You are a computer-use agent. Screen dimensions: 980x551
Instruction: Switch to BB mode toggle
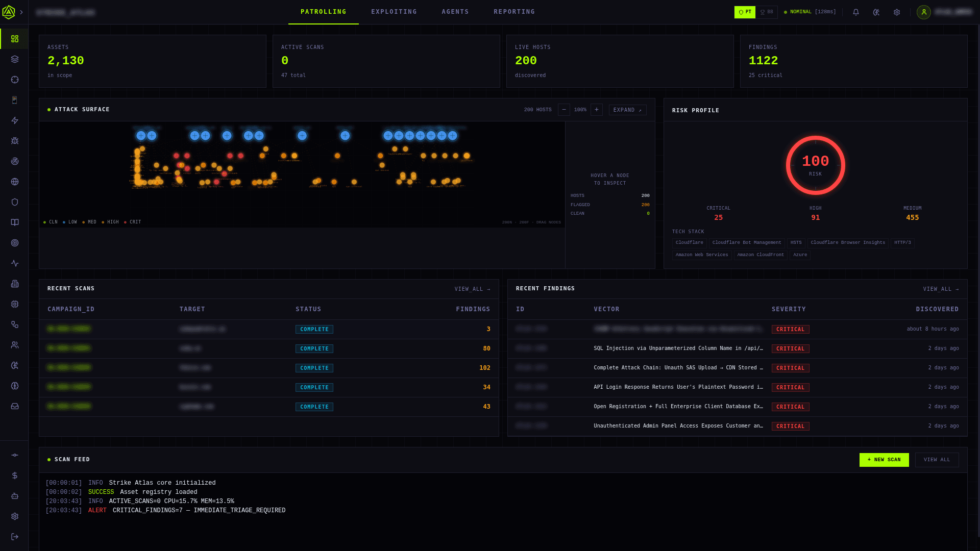[x=767, y=12]
